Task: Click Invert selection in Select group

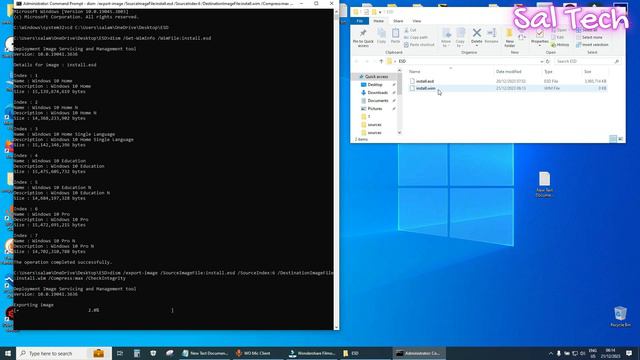Action: click(x=592, y=45)
